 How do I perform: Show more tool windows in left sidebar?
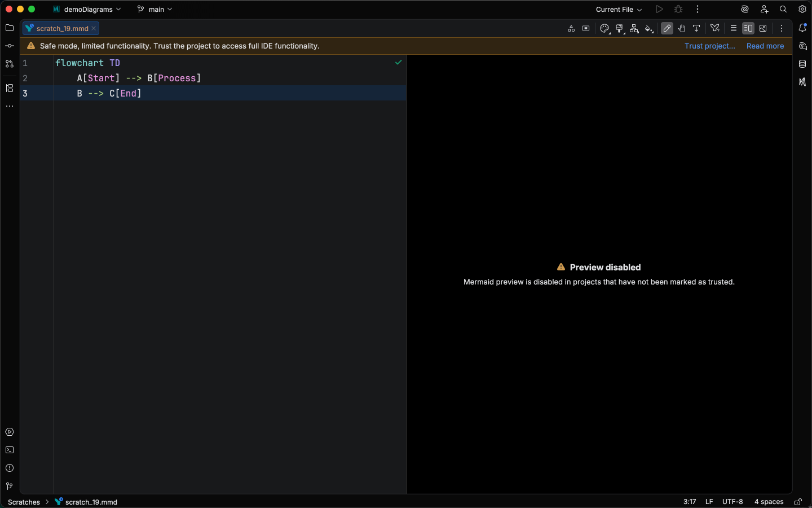pos(9,106)
